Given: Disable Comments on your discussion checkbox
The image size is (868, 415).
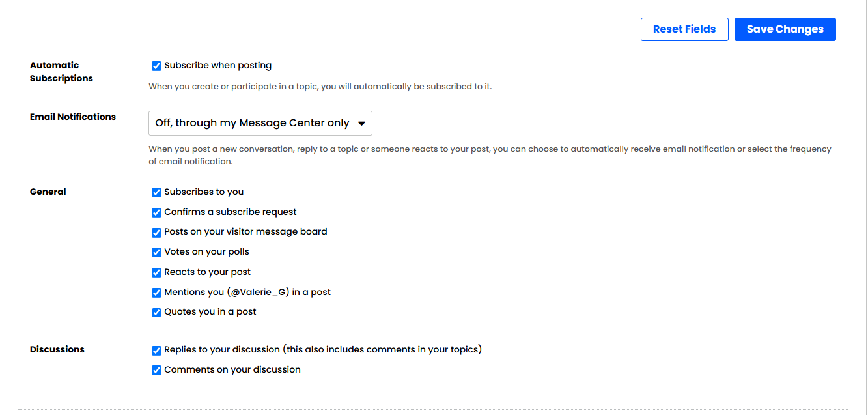Looking at the screenshot, I should click(x=156, y=370).
